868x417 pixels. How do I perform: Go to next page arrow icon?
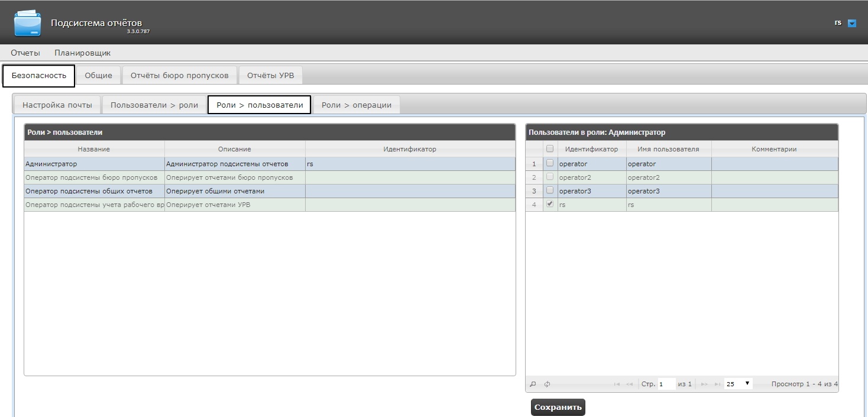click(x=704, y=384)
